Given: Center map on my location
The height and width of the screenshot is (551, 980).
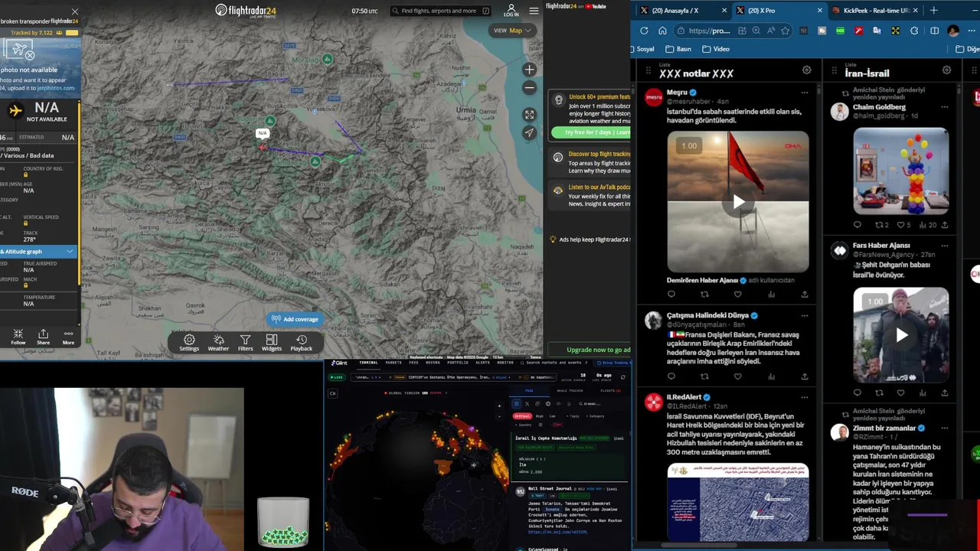Looking at the screenshot, I should [x=529, y=133].
